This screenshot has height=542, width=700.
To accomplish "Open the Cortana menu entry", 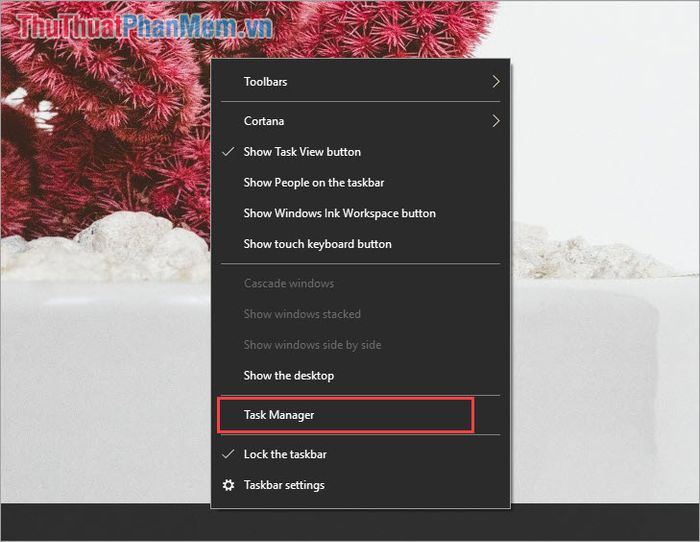I will [x=360, y=121].
